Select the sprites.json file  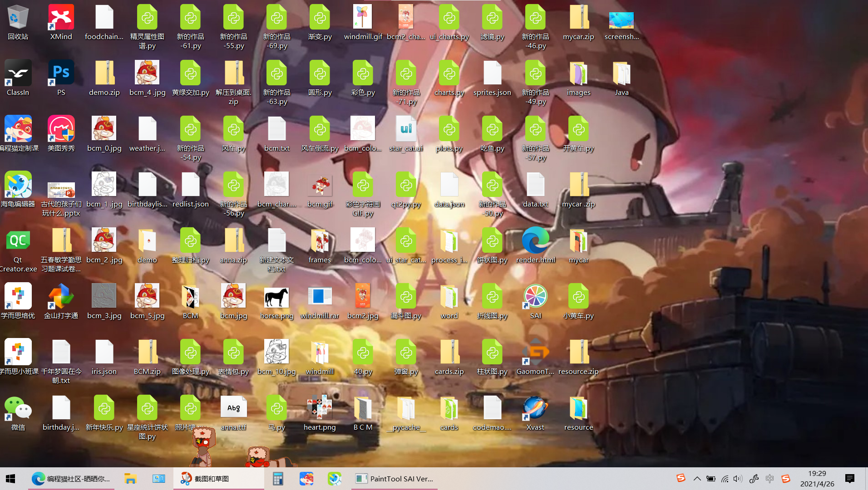(x=493, y=78)
